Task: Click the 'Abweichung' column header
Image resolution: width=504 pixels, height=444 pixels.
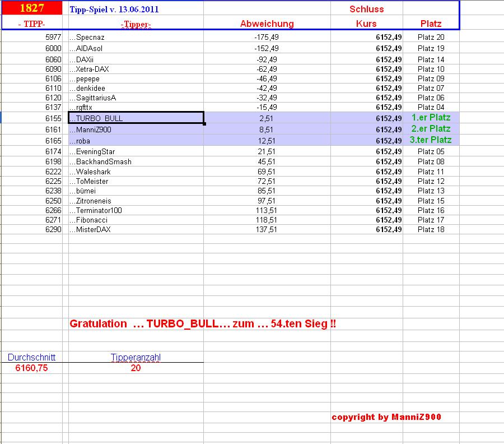Action: (x=267, y=24)
